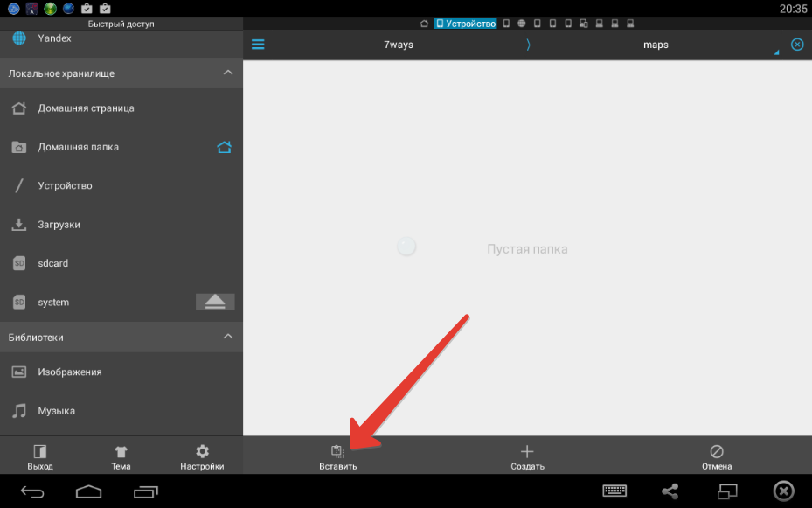Tap the blue home icon beside Домашняя папка
The height and width of the screenshot is (508, 812).
224,147
